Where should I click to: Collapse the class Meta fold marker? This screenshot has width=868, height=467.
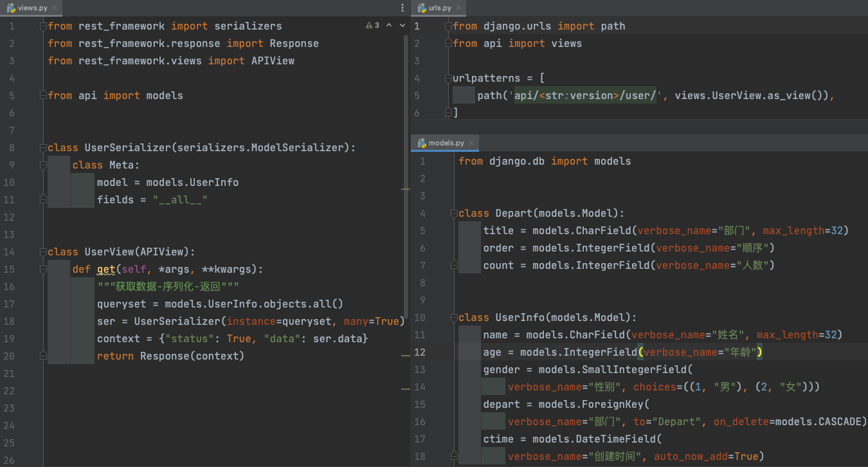tap(43, 165)
